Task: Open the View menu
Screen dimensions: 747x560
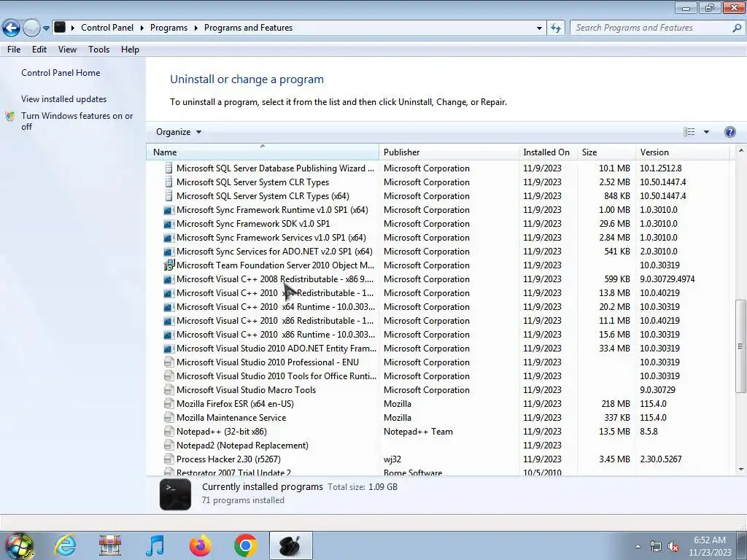Action: coord(67,50)
